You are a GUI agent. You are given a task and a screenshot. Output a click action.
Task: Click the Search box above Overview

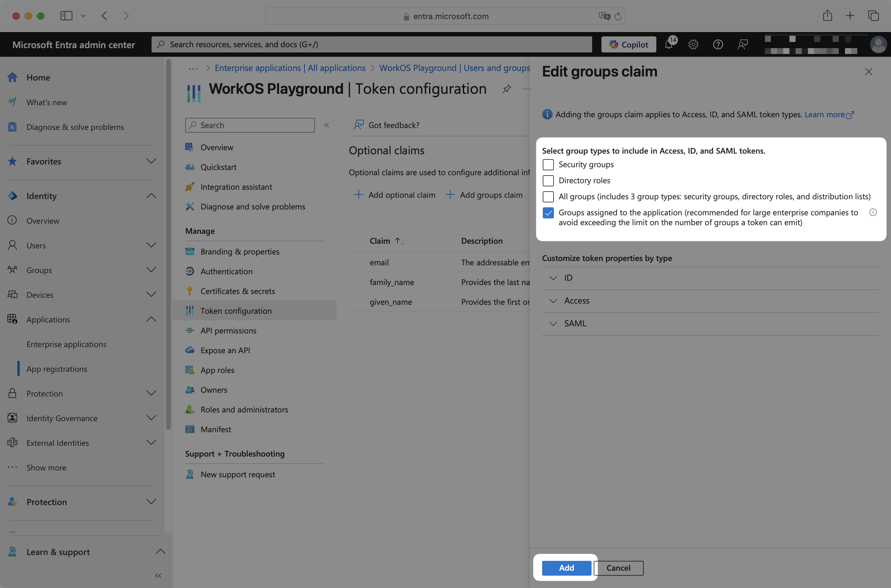[249, 125]
